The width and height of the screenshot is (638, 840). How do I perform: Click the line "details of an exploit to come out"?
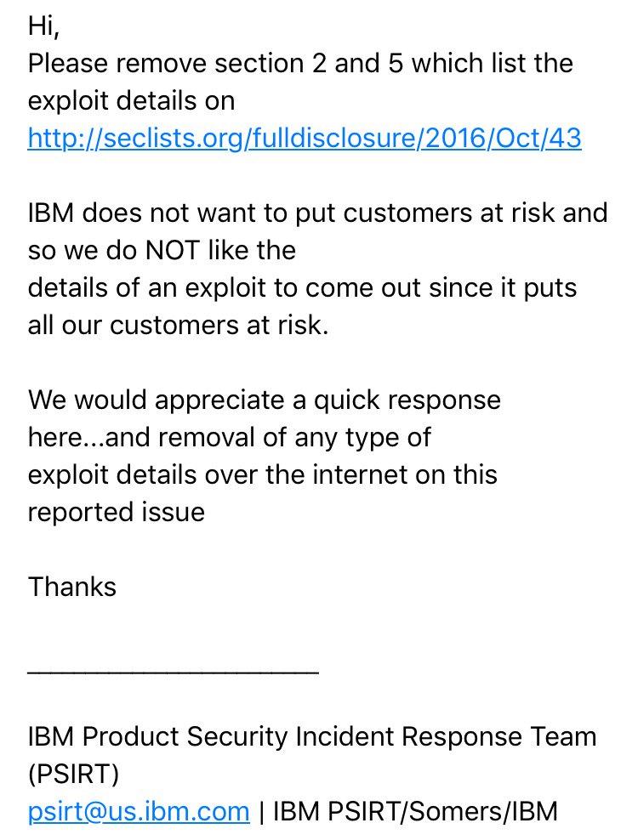coord(302,287)
